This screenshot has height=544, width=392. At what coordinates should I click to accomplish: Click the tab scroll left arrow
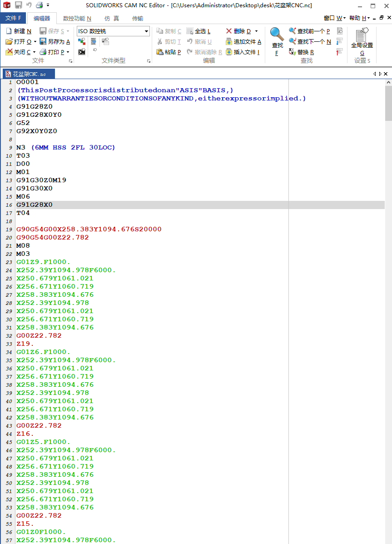click(375, 74)
